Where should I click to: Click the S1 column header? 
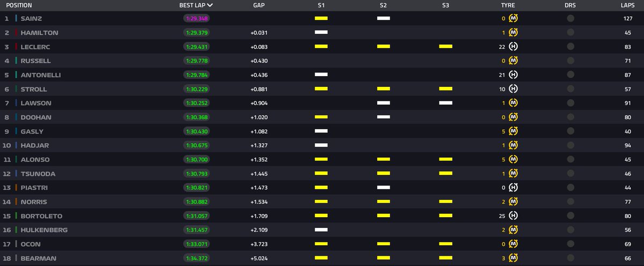[321, 5]
